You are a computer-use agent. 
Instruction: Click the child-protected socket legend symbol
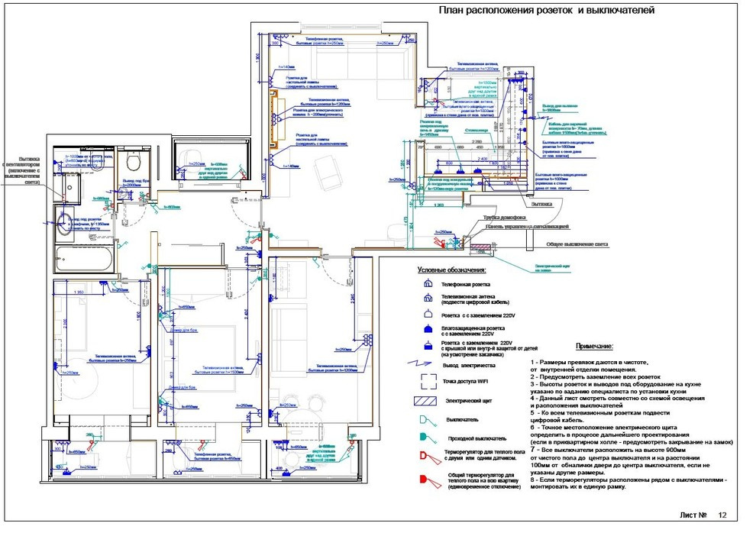[428, 346]
